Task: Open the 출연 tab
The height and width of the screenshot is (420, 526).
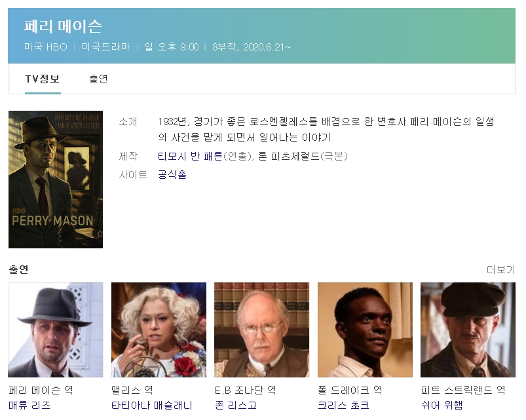Action: point(98,79)
